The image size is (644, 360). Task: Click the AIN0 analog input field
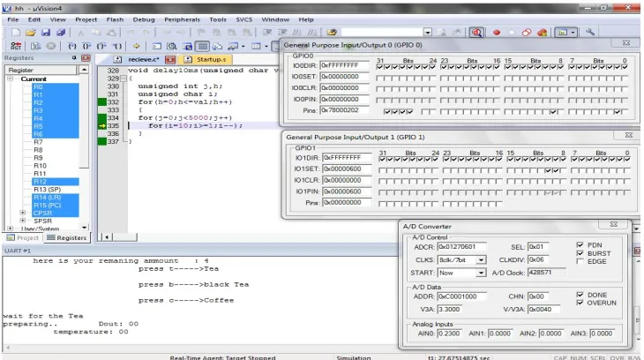[449, 334]
